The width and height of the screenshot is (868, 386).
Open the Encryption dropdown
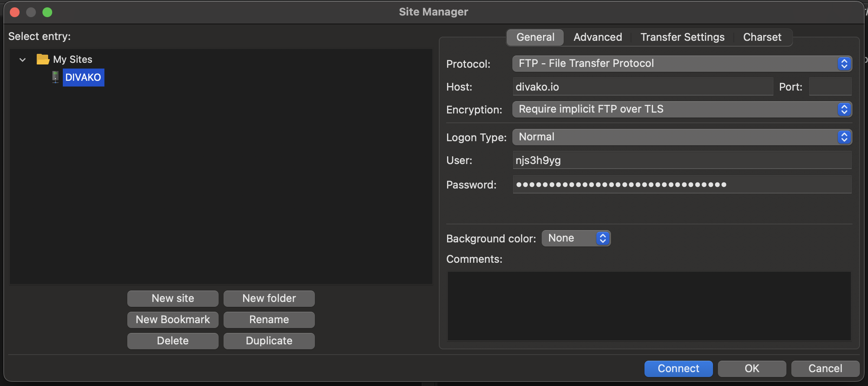pos(682,109)
